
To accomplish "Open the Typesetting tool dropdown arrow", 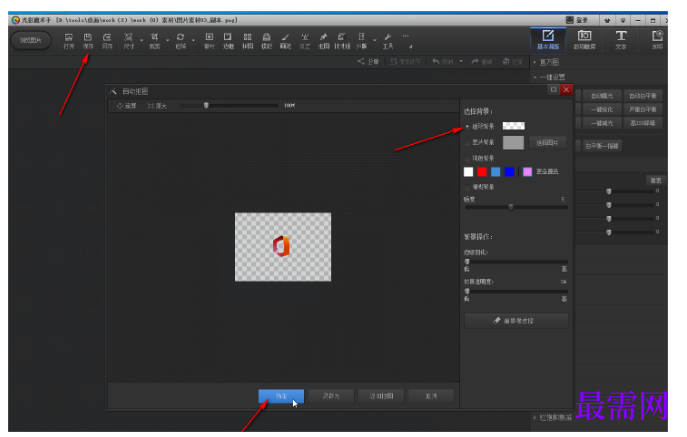I will click(375, 41).
